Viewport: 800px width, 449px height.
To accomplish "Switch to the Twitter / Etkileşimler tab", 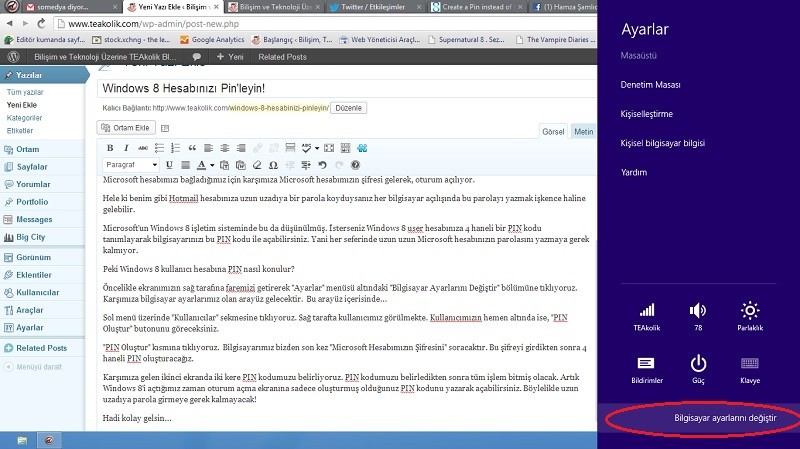I will tap(374, 7).
